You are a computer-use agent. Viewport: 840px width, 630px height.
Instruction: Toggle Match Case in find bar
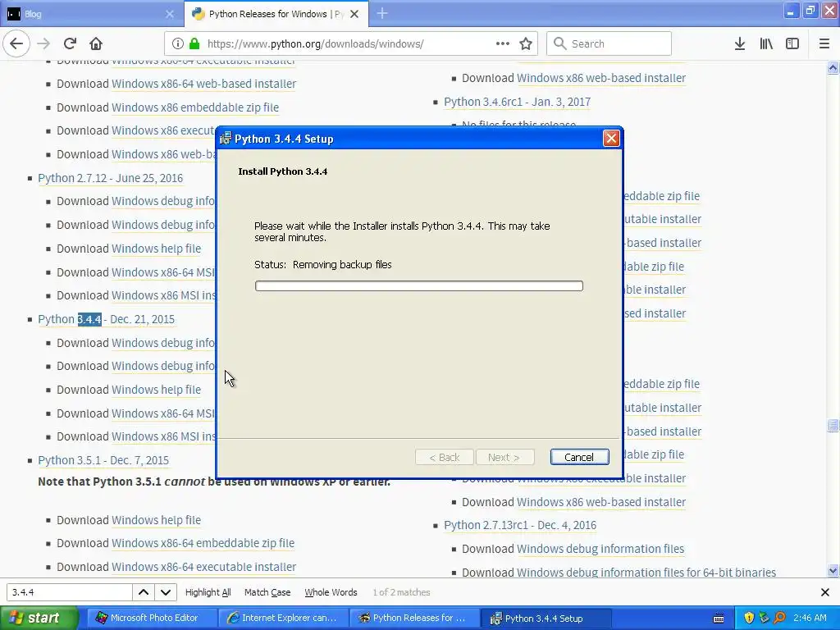click(267, 592)
